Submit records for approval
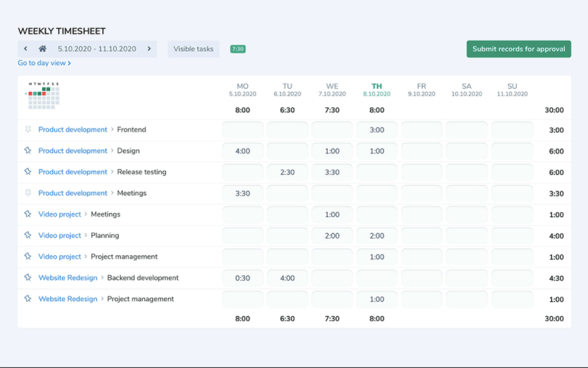588x368 pixels. click(x=519, y=49)
